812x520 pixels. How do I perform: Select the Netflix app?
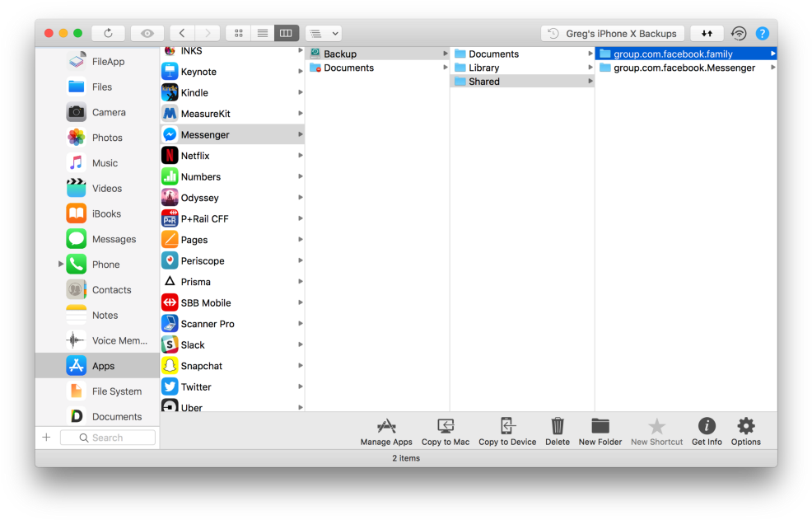(232, 156)
